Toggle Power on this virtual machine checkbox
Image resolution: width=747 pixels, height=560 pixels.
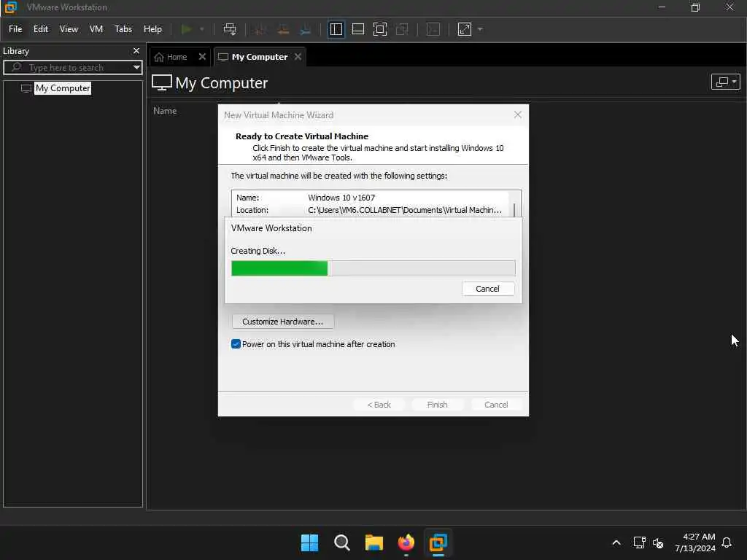pyautogui.click(x=236, y=344)
